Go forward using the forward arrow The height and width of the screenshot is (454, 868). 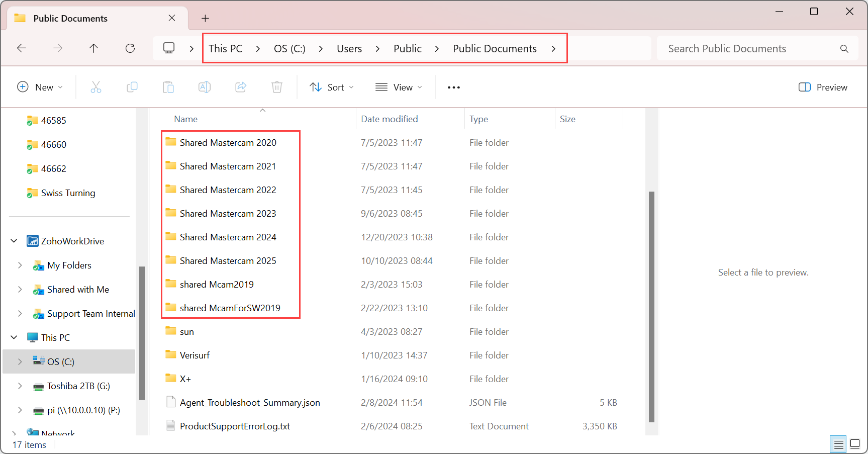pos(58,48)
